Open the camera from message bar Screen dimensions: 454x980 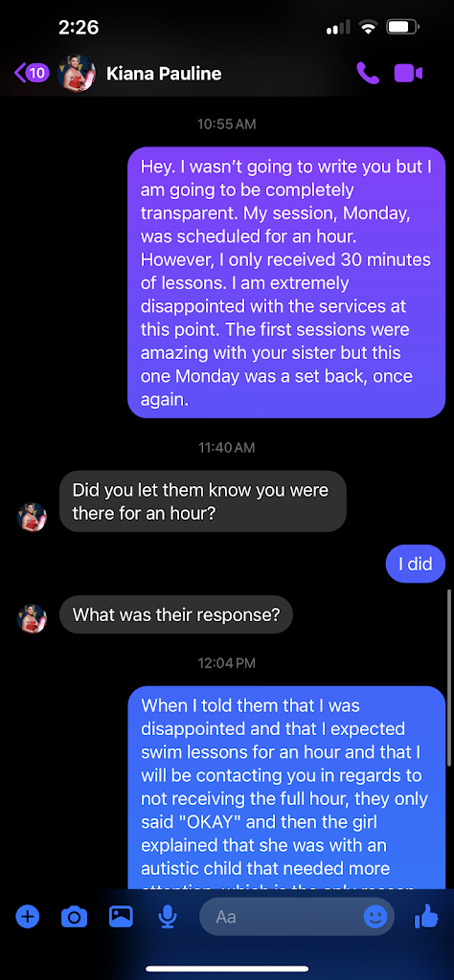75,917
